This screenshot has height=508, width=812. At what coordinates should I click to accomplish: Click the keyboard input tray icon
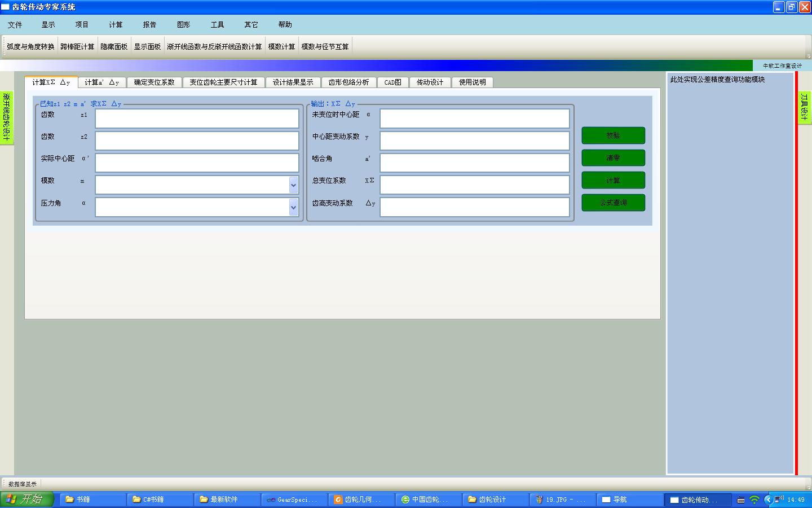pos(740,500)
